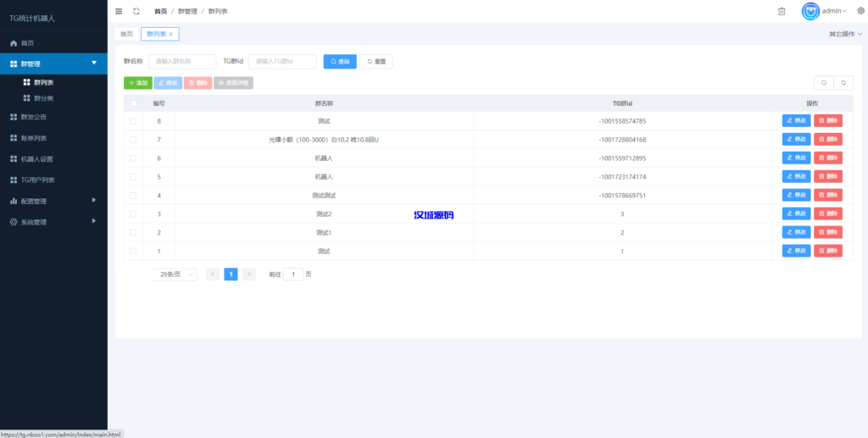Click the refresh icon in the top bar
Image resolution: width=868 pixels, height=438 pixels.
pos(136,11)
